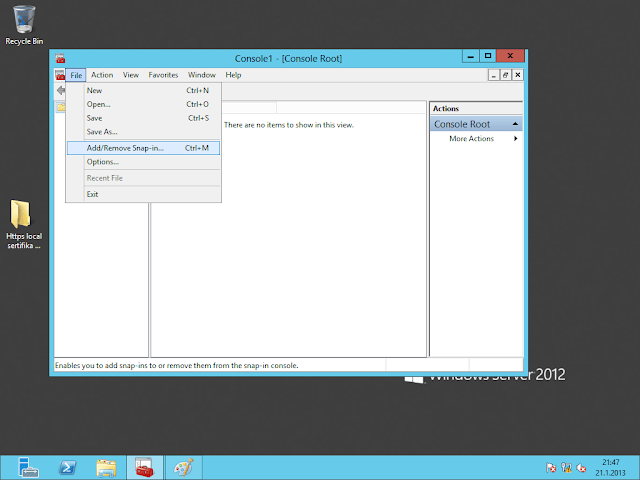This screenshot has height=480, width=640.
Task: Click the MMC console icon in title bar
Action: 60,57
